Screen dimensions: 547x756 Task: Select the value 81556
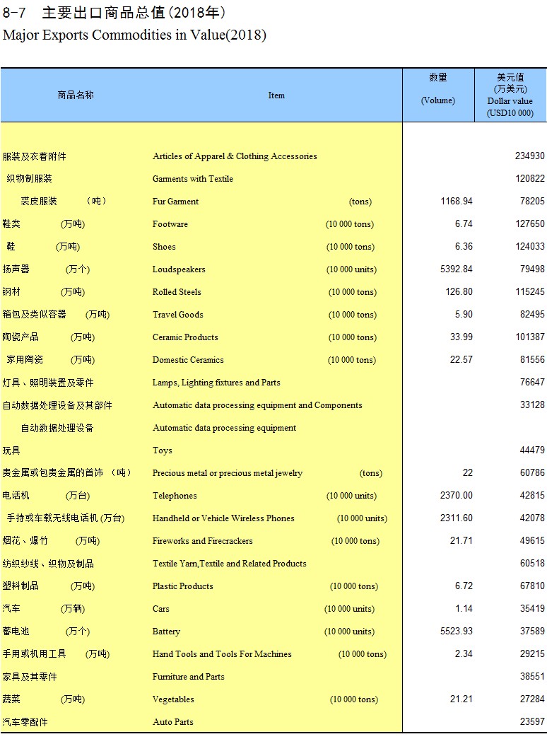click(532, 360)
